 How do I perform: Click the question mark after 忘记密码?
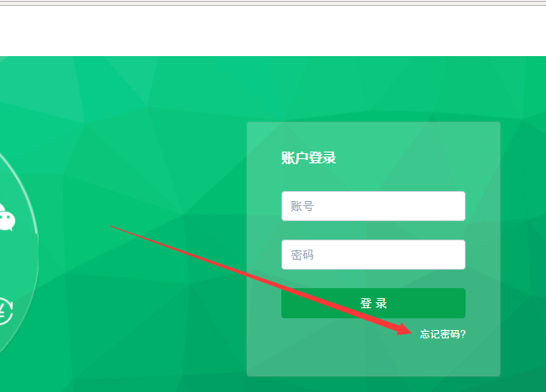[x=462, y=334]
